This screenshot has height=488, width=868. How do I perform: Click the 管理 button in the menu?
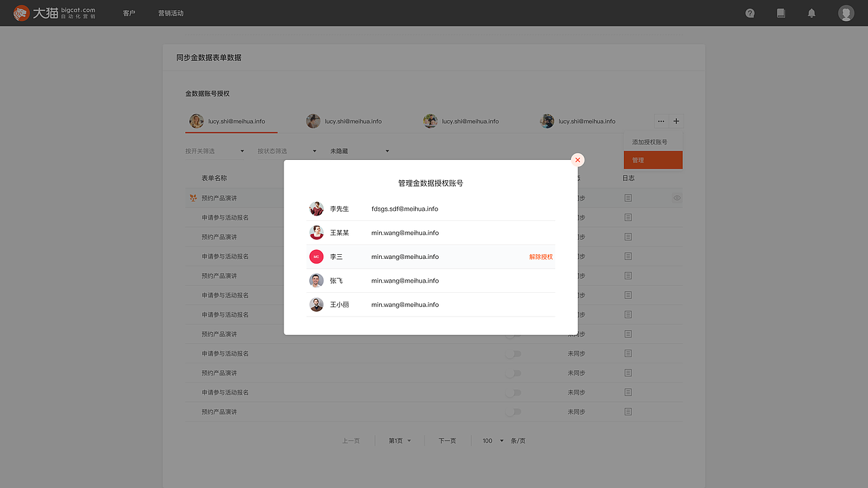(652, 160)
